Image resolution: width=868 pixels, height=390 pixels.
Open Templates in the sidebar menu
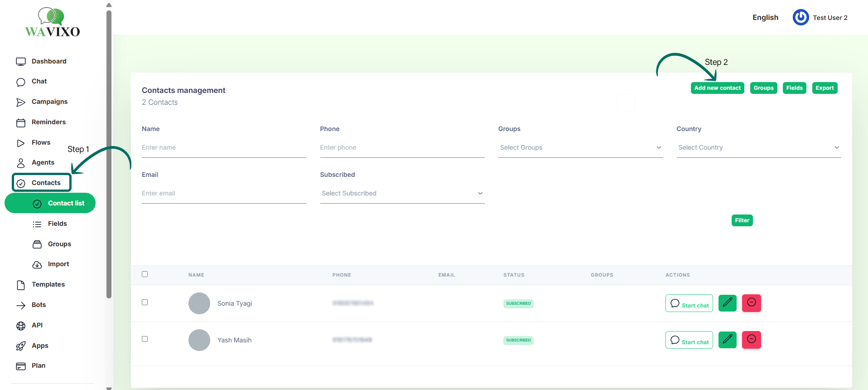coord(48,284)
